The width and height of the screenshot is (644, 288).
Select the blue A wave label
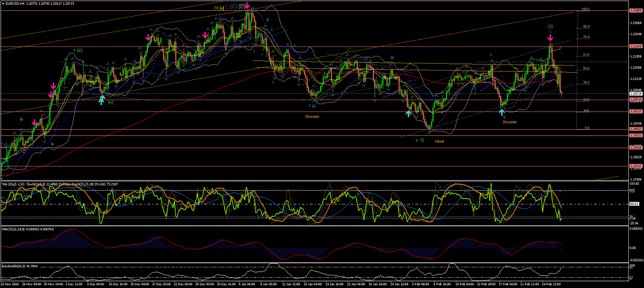click(x=491, y=55)
